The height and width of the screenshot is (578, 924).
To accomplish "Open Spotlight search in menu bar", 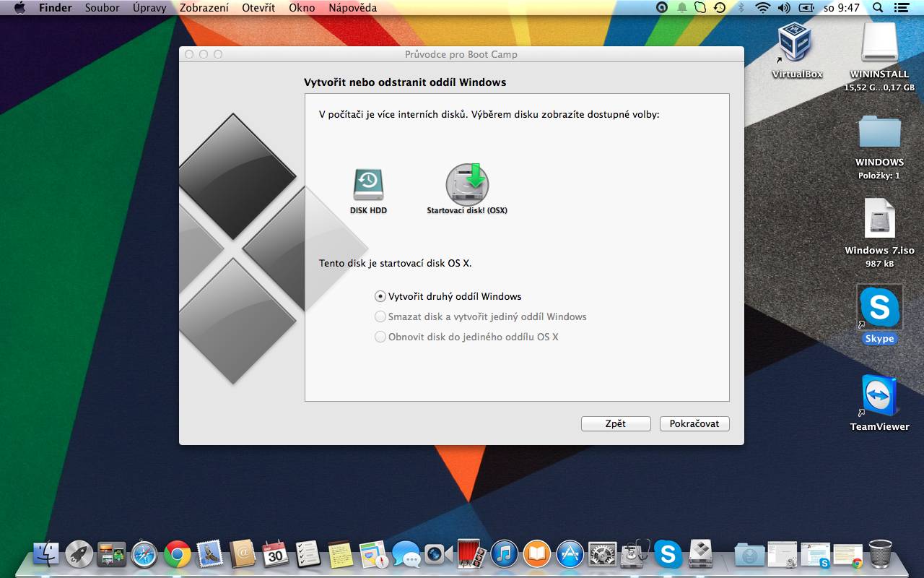I will [878, 8].
